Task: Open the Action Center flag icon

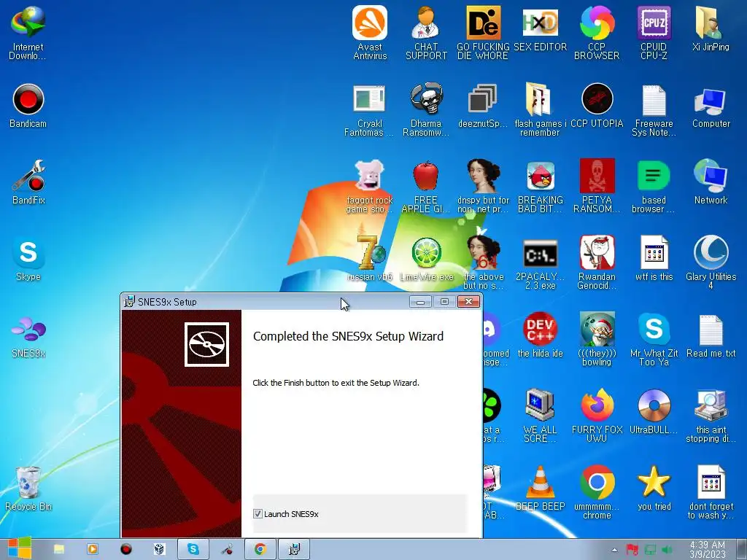Action: [x=632, y=550]
